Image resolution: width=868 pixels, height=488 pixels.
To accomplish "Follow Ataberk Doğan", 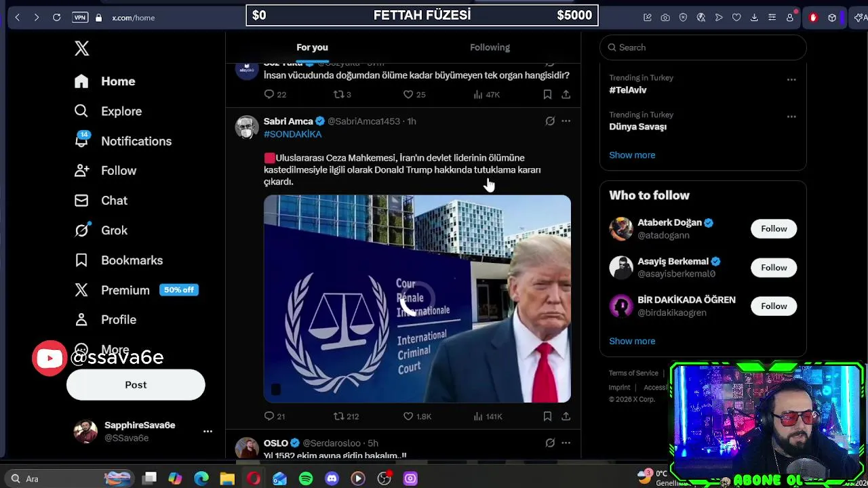I will (774, 229).
